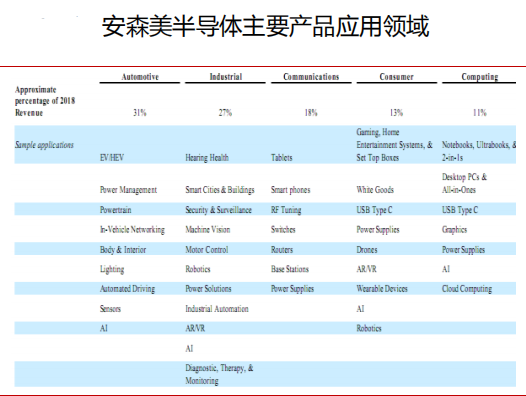Click AI in the Automotive column
526x396 pixels.
104,328
